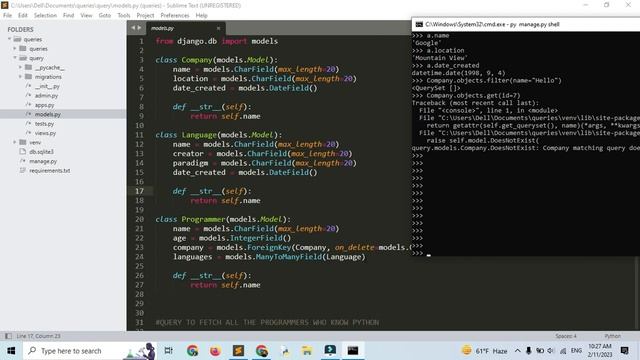Open notification center icon
Viewport: 640px width, 360px height.
624,351
